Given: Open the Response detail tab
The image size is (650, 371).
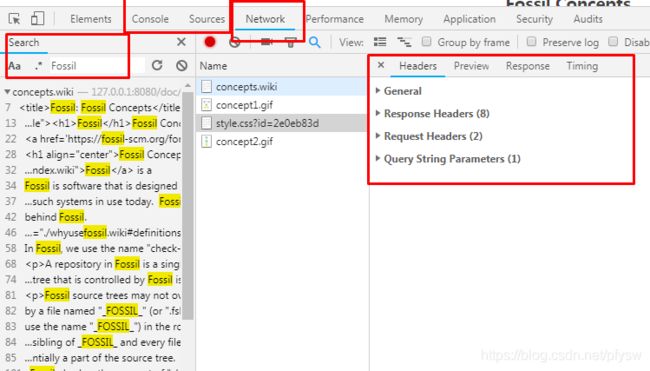Looking at the screenshot, I should (x=528, y=66).
